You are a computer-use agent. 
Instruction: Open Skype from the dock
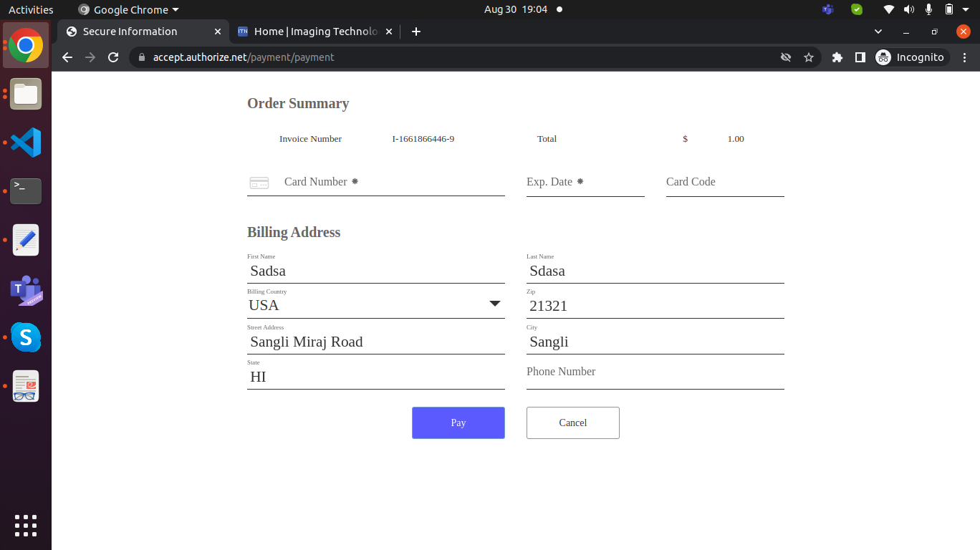click(26, 337)
